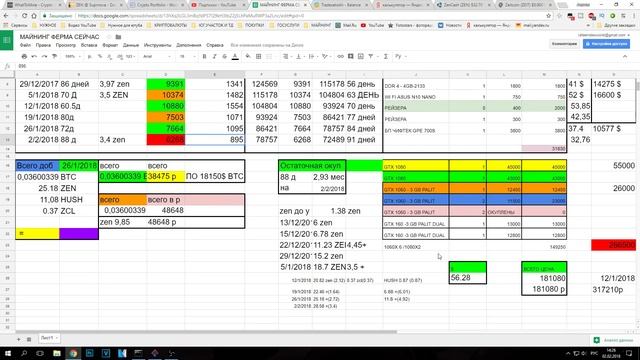Collapse the toolbar with up chevron

click(625, 56)
